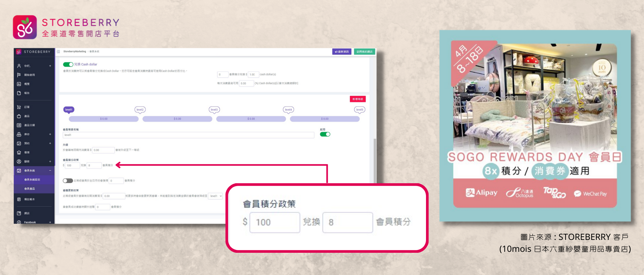Click the green 訪問我的網店 button
This screenshot has width=644, height=275.
[x=365, y=52]
